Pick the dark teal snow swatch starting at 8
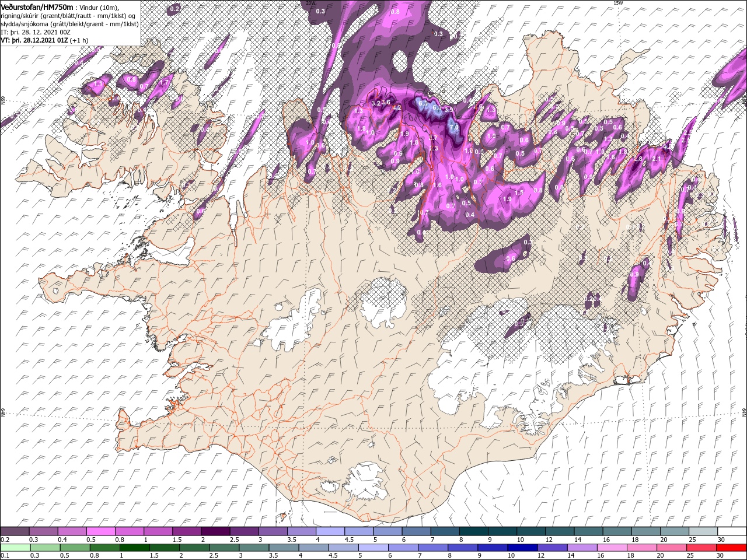The image size is (747, 560). [x=474, y=531]
